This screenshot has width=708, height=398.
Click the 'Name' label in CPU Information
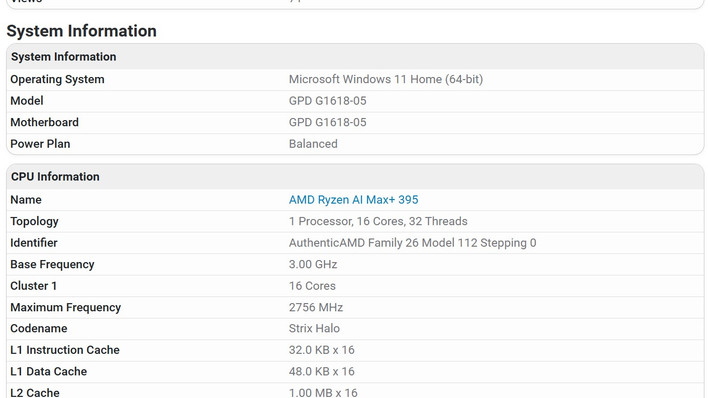pyautogui.click(x=26, y=200)
